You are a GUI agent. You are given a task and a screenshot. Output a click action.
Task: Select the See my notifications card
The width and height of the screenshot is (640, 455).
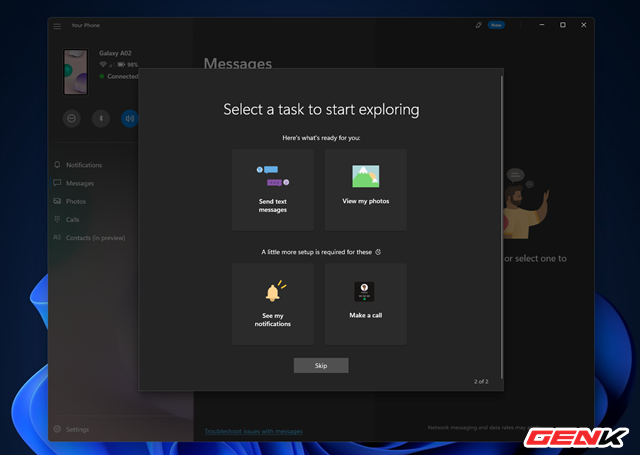click(x=273, y=304)
